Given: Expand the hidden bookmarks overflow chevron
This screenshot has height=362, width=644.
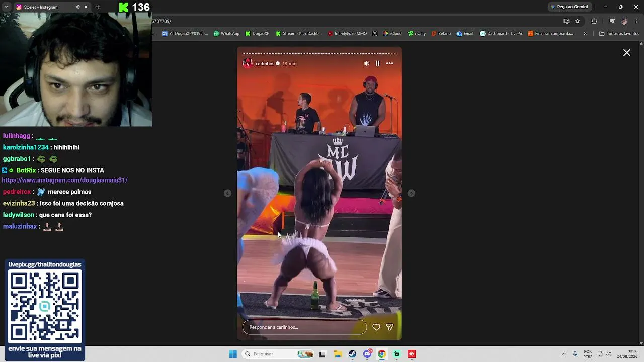Looking at the screenshot, I should (x=585, y=34).
